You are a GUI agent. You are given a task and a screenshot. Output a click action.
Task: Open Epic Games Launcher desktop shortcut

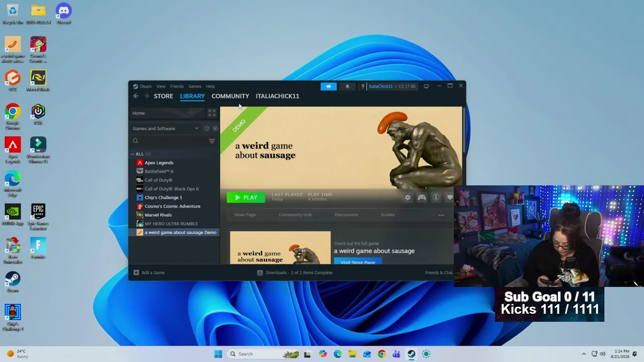38,217
